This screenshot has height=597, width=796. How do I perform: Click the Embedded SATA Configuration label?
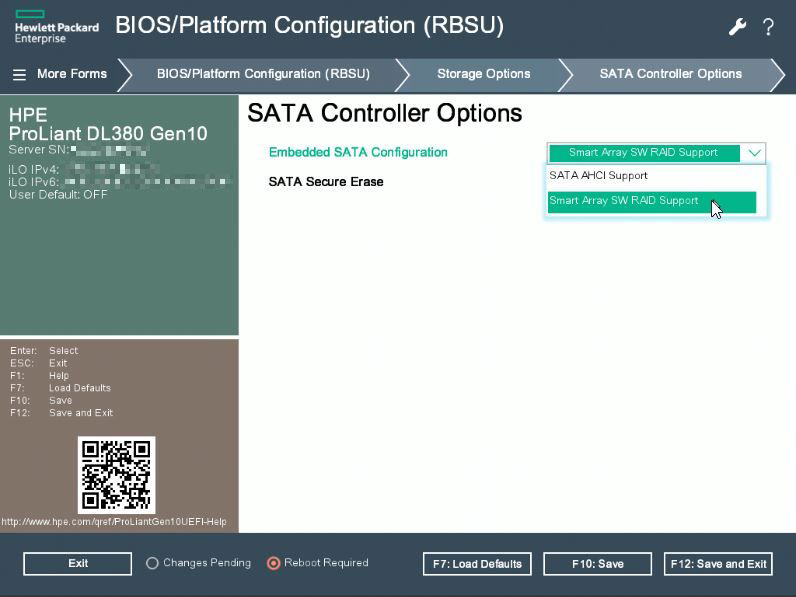coord(358,153)
